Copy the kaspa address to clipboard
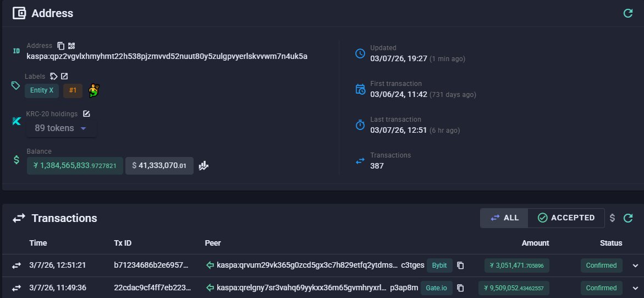This screenshot has height=298, width=644. pyautogui.click(x=61, y=46)
